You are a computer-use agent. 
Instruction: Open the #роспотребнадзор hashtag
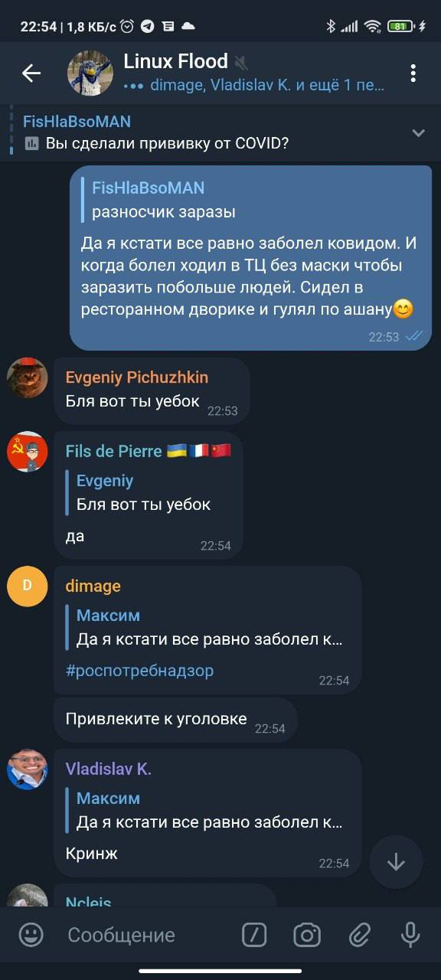139,671
